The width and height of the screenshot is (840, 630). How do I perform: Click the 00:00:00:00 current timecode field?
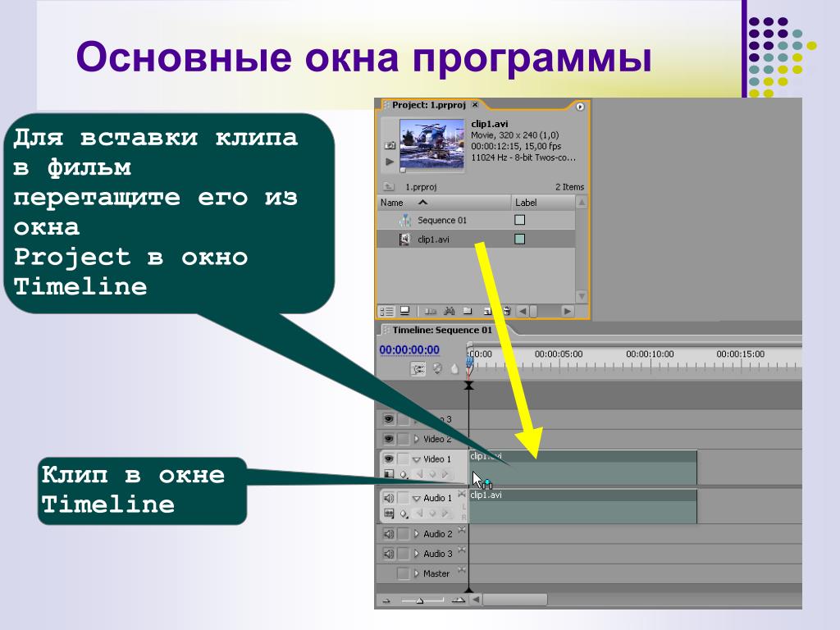click(x=409, y=349)
